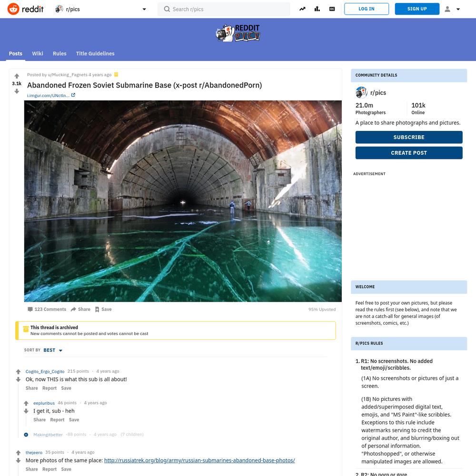
Task: Save thejeero's comment
Action: point(66,469)
